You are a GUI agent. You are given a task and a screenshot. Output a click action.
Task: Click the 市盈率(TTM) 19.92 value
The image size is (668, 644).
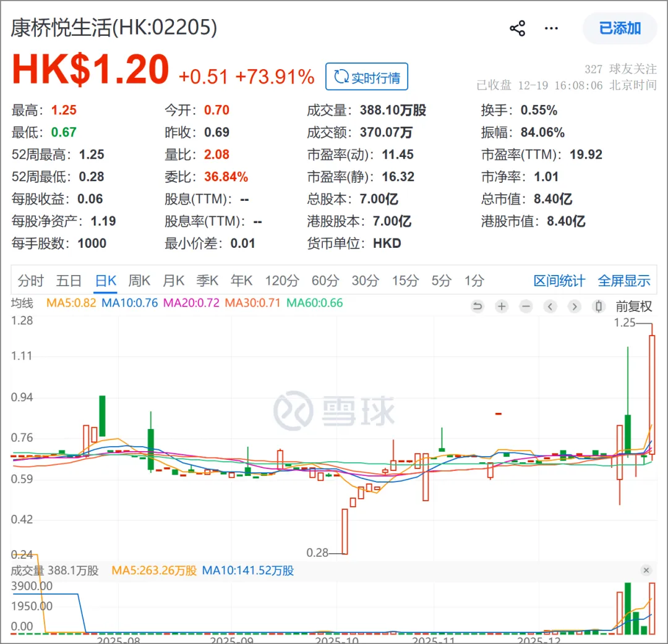586,155
